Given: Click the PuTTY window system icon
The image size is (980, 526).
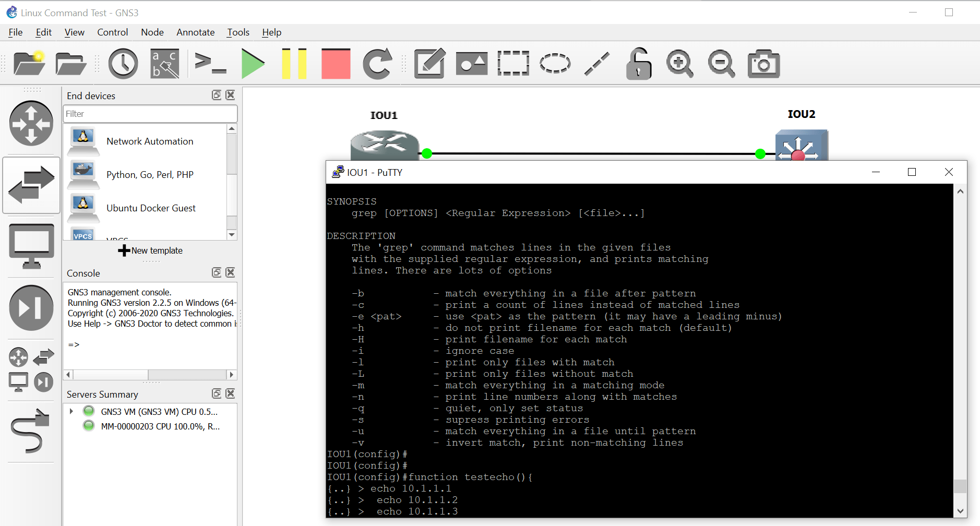Looking at the screenshot, I should [x=338, y=172].
